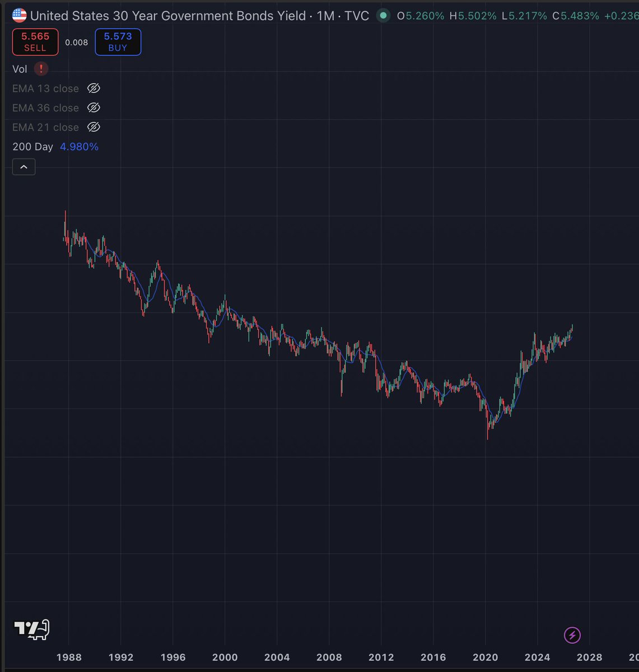Click the EMA 21 close indicator label
The width and height of the screenshot is (639, 672).
[x=45, y=127]
